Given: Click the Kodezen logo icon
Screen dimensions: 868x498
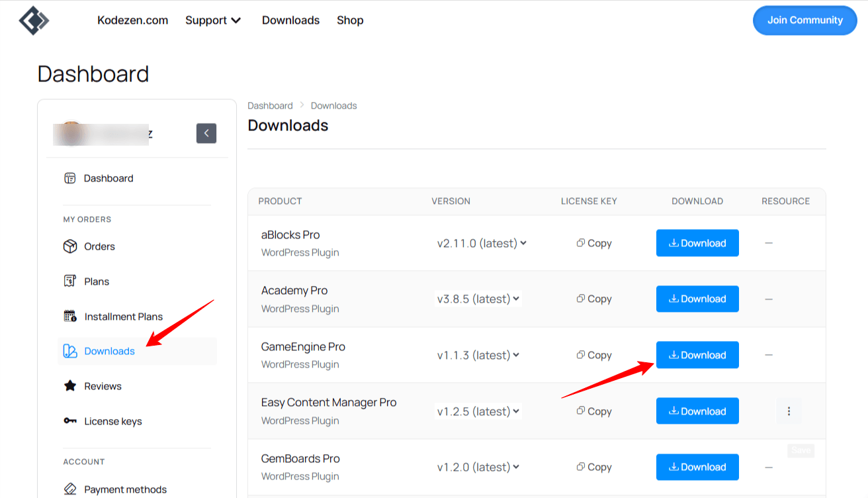Looking at the screenshot, I should (x=34, y=20).
